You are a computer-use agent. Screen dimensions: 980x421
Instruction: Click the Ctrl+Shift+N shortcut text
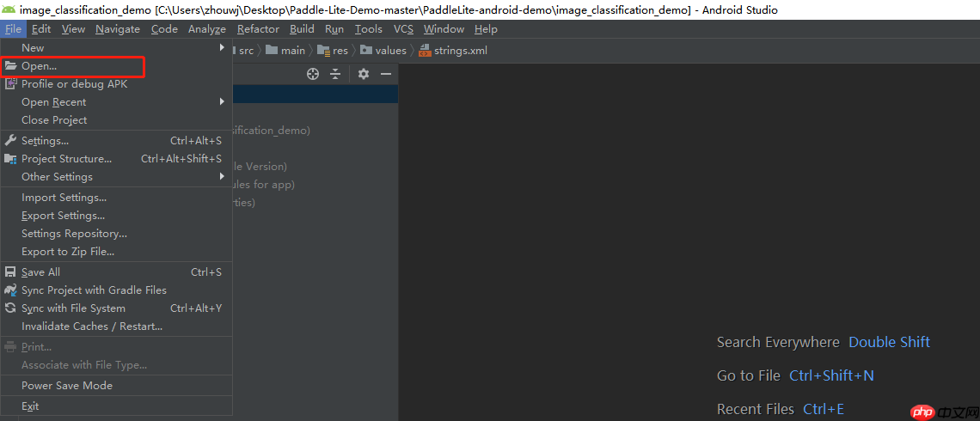click(x=831, y=376)
